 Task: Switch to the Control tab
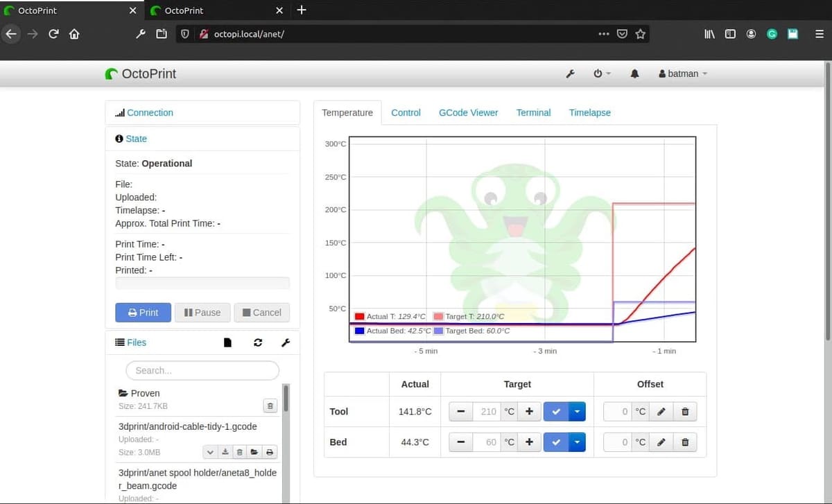point(406,112)
